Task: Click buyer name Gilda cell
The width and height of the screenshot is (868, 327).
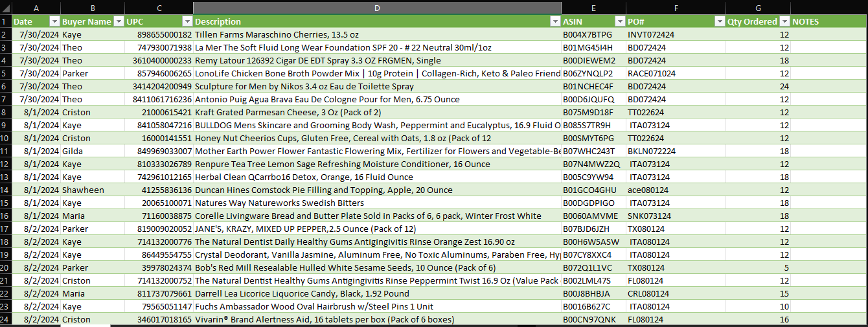Action: [x=93, y=151]
